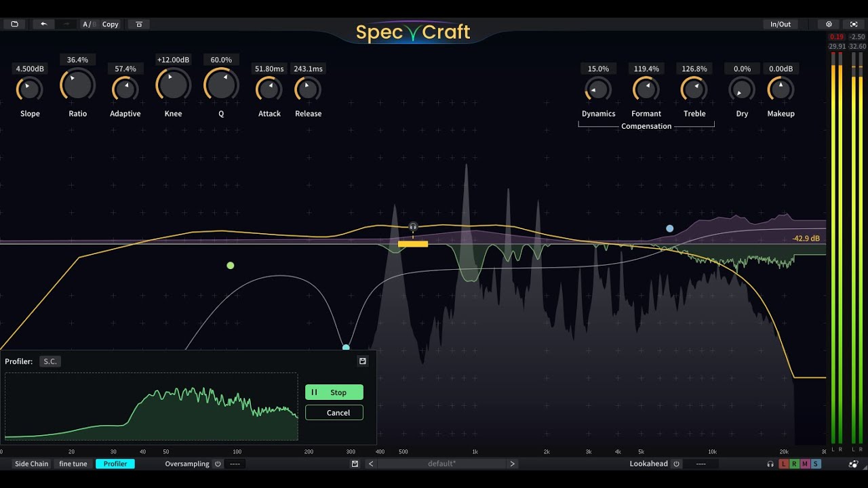Stop the profiler capture
Screen dimensions: 868x488
[x=334, y=392]
